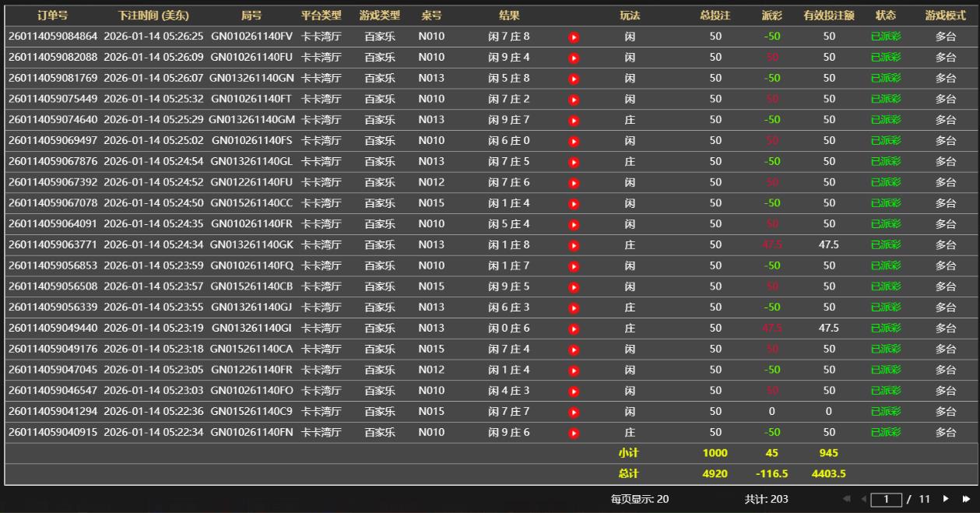Open video replay of round GN013261140GN
Viewport: 980px width, 513px height.
click(x=574, y=79)
